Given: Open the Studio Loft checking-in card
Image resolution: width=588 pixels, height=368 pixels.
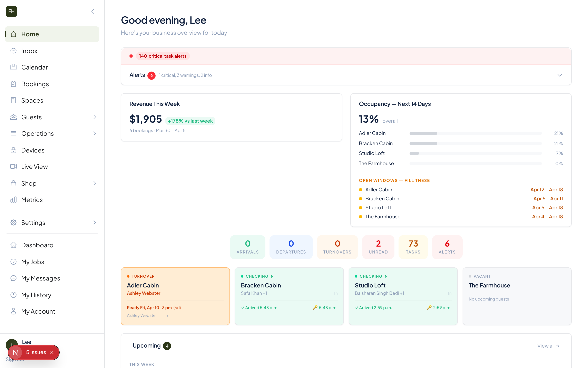Looking at the screenshot, I should click(x=403, y=296).
